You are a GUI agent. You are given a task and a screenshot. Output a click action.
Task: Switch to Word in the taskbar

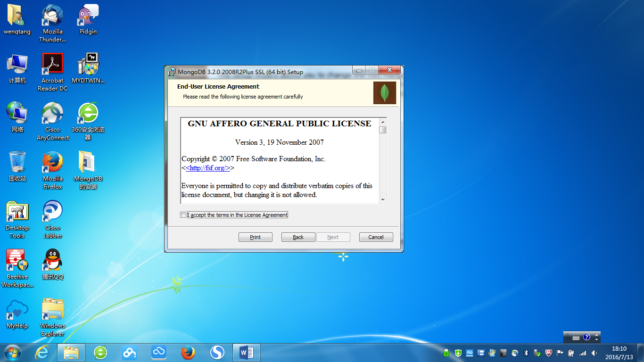247,353
